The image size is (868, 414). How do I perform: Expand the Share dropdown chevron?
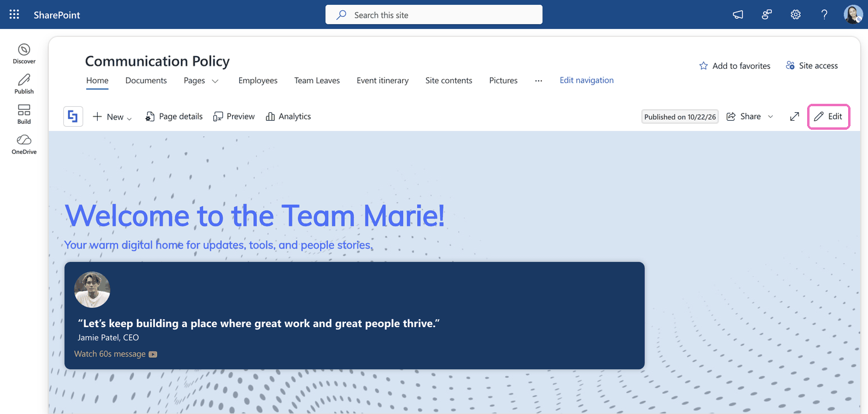[770, 116]
